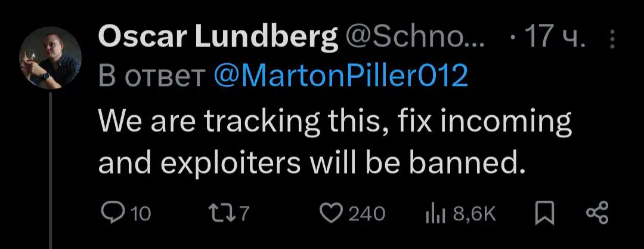The height and width of the screenshot is (249, 644).
Task: Click the views count 8,6K
Action: tap(475, 214)
